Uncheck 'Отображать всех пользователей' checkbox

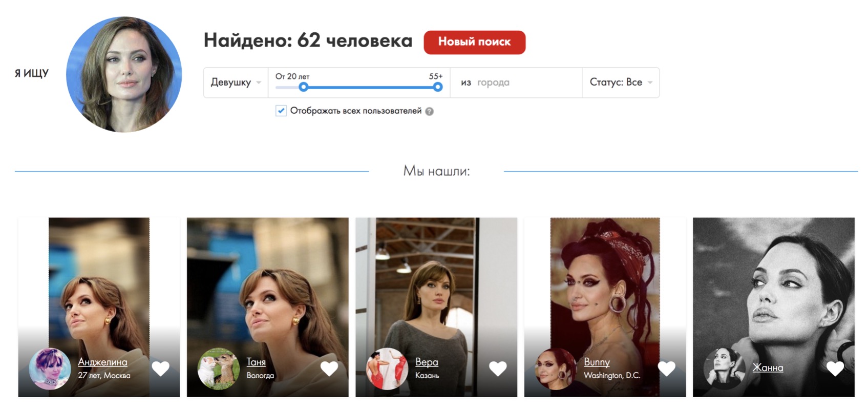coord(281,111)
